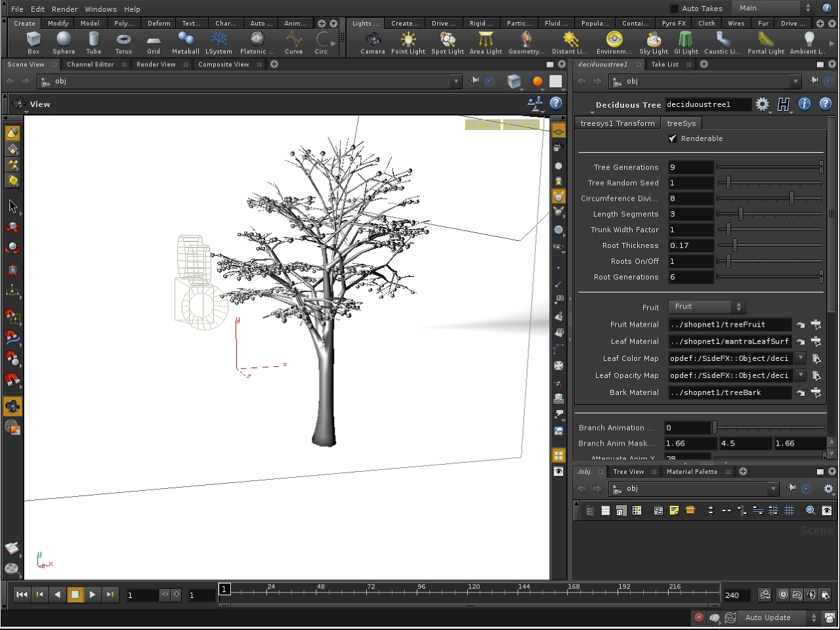Screen dimensions: 840x630
Task: Play the animation in reverse
Action: coord(57,595)
